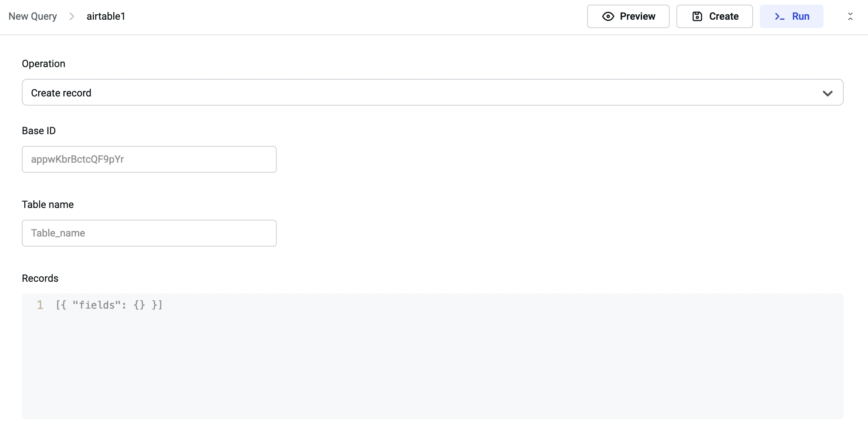Image resolution: width=868 pixels, height=426 pixels.
Task: Click the Records section label
Action: (40, 278)
